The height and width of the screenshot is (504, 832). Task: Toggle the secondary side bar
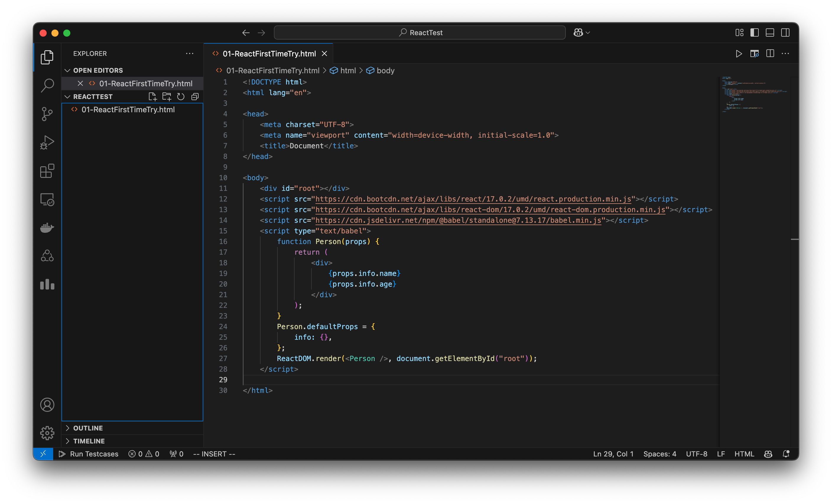click(785, 32)
